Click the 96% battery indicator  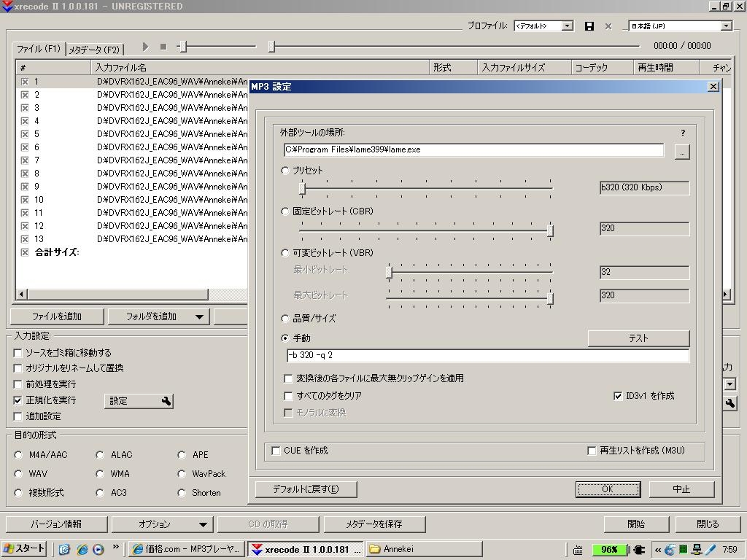(609, 550)
